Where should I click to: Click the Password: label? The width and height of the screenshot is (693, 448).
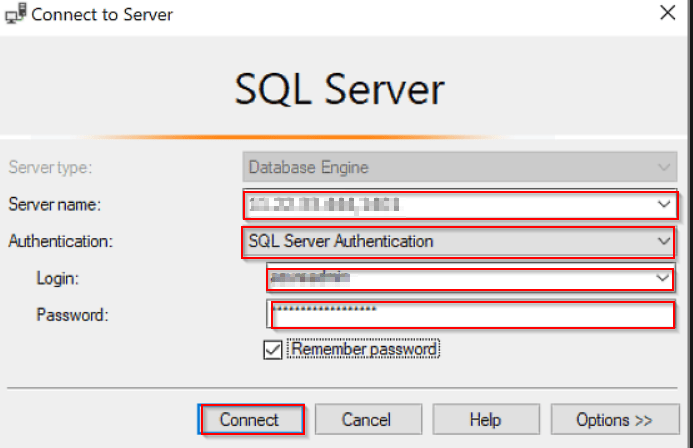(x=72, y=315)
